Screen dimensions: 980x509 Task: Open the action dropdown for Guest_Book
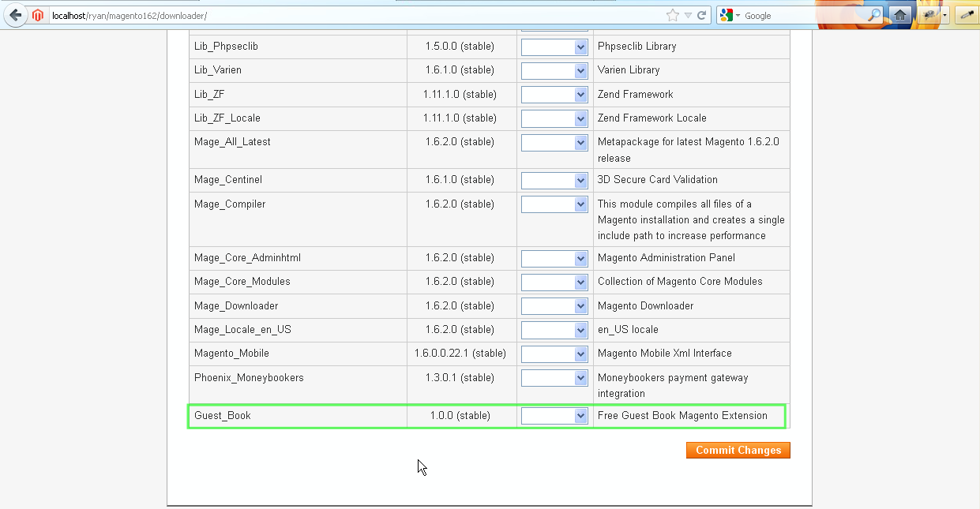[x=554, y=416]
